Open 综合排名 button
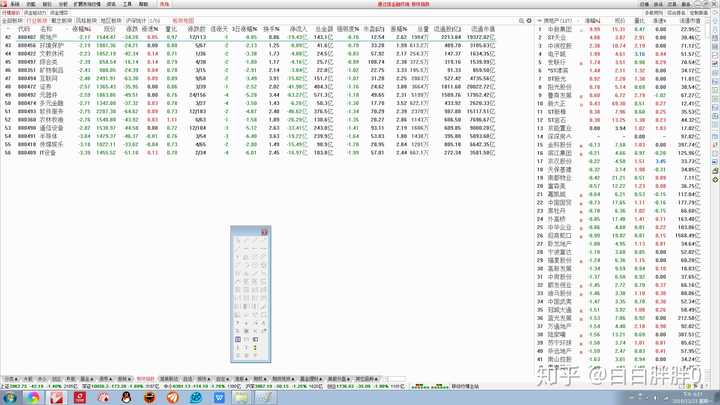This screenshot has height=405, width=720. tap(676, 13)
